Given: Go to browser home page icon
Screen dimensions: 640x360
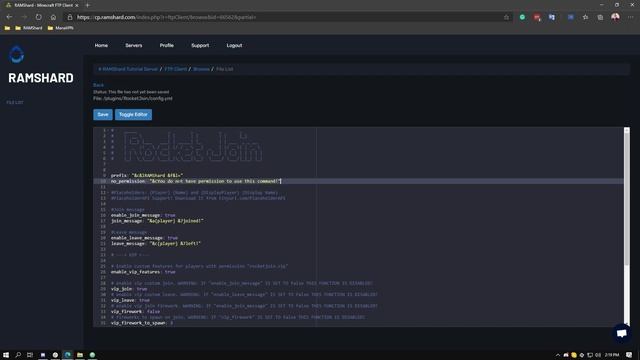Looking at the screenshot, I should coord(53,17).
